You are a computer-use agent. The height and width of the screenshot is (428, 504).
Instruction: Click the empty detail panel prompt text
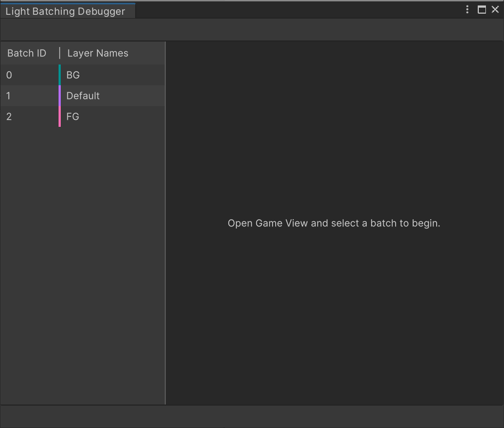tap(334, 223)
